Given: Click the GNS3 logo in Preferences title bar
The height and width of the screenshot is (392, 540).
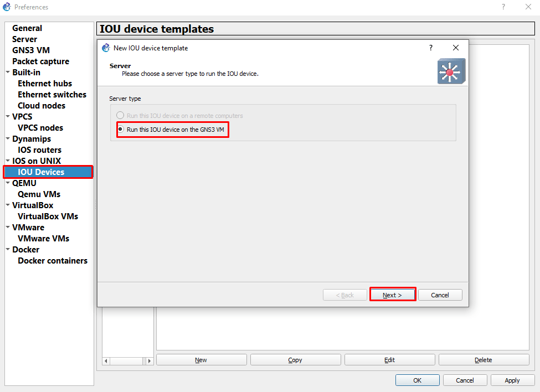Looking at the screenshot, I should coord(7,7).
